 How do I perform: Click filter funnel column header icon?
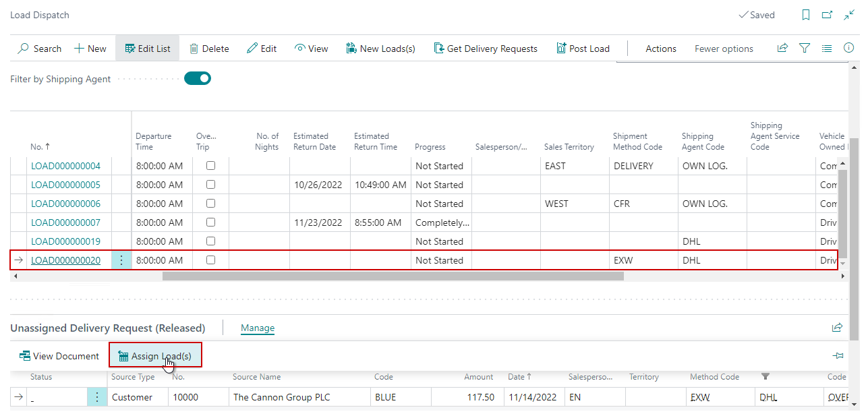(765, 377)
